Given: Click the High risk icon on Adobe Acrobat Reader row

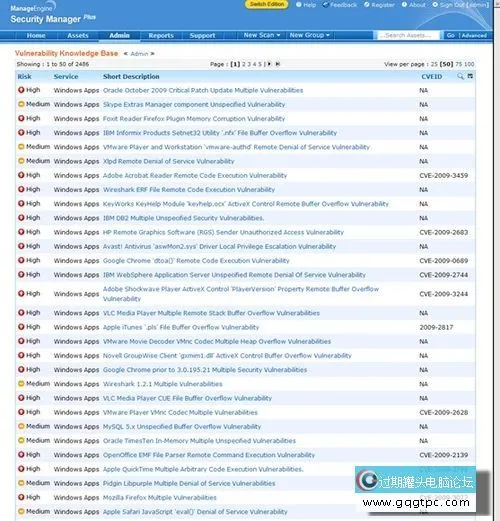Looking at the screenshot, I should [x=21, y=175].
